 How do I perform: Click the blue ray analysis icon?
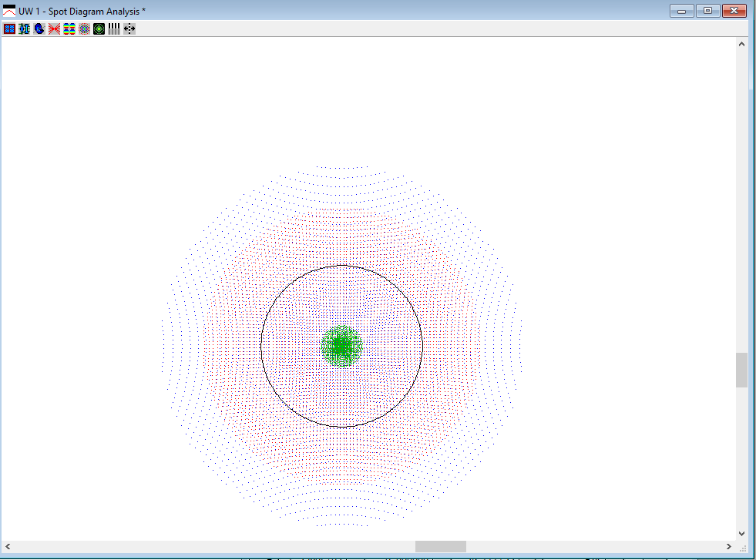click(x=39, y=29)
